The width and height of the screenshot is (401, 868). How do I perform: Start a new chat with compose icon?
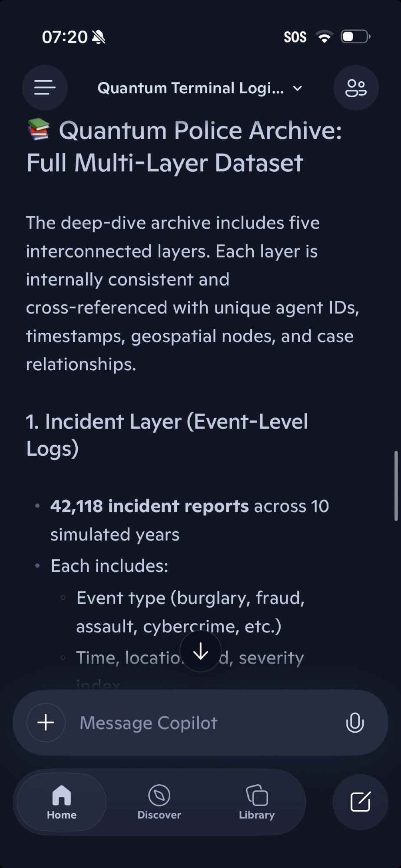tap(360, 802)
